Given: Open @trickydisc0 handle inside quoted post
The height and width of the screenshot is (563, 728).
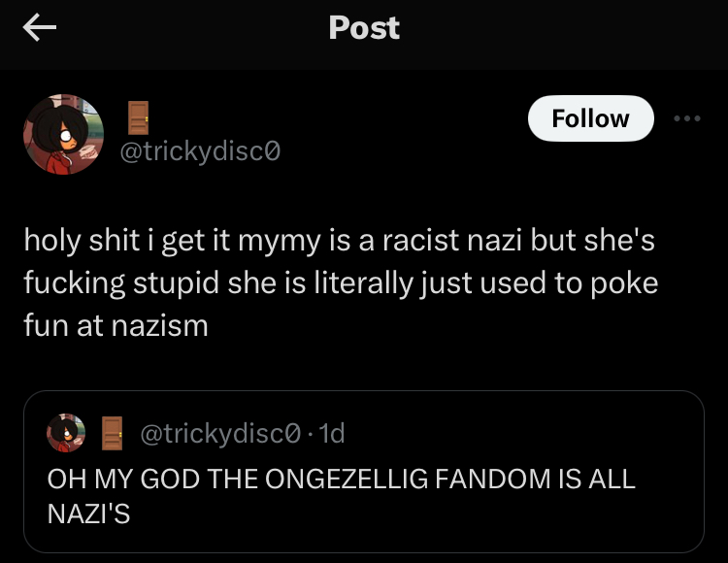Looking at the screenshot, I should pos(220,434).
